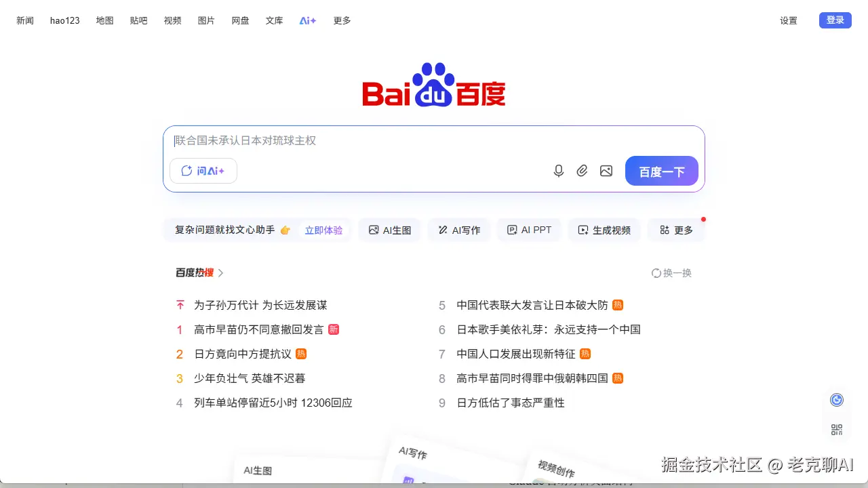
Task: Open 地图 navigation link
Action: point(105,20)
